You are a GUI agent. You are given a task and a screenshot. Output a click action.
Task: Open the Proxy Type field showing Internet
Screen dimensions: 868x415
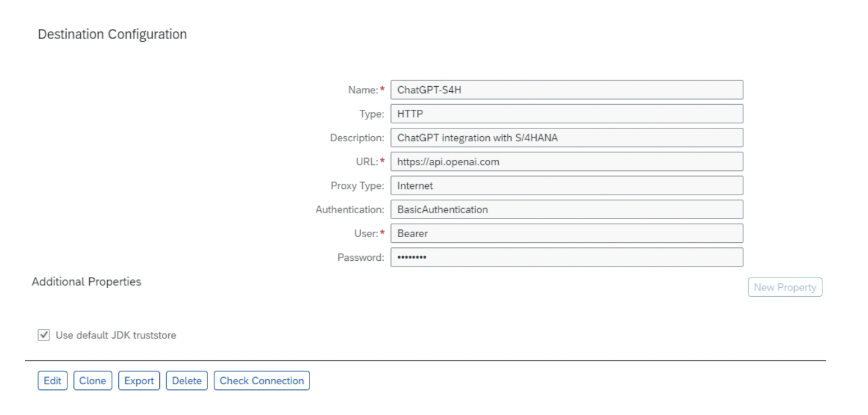click(x=567, y=186)
